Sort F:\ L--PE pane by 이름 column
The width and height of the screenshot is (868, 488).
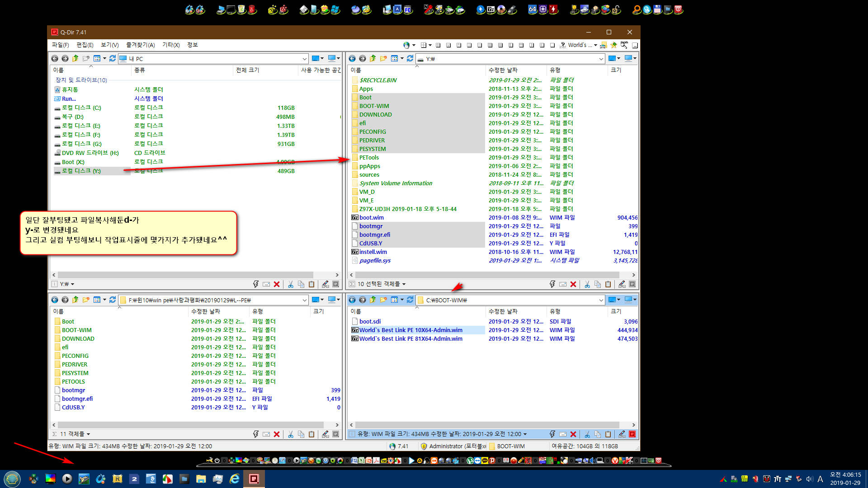click(x=119, y=311)
